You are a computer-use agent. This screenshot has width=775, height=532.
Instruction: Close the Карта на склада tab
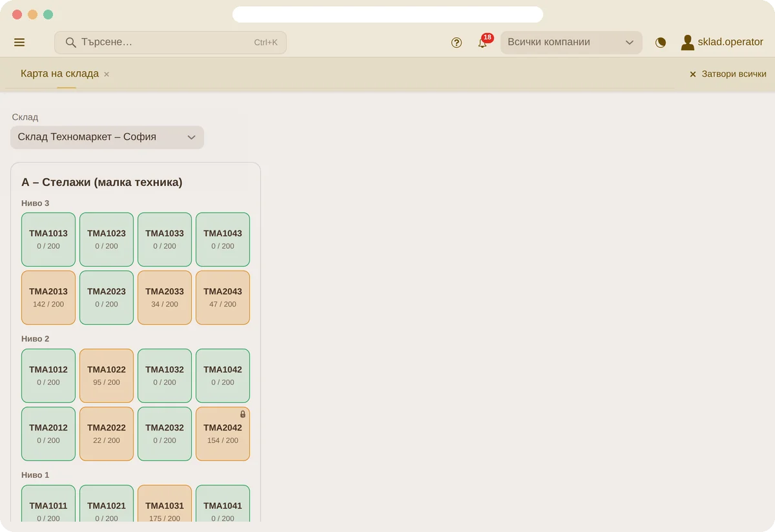click(x=107, y=74)
